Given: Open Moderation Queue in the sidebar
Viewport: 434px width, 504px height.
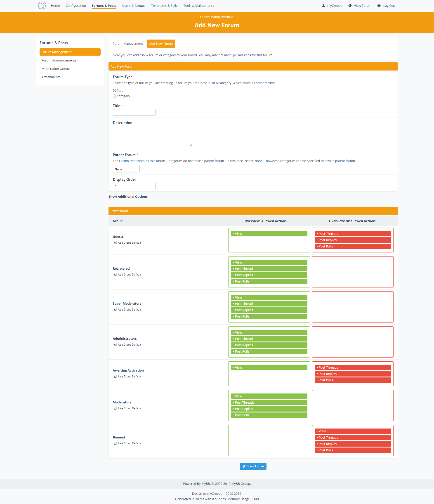Looking at the screenshot, I should click(55, 69).
